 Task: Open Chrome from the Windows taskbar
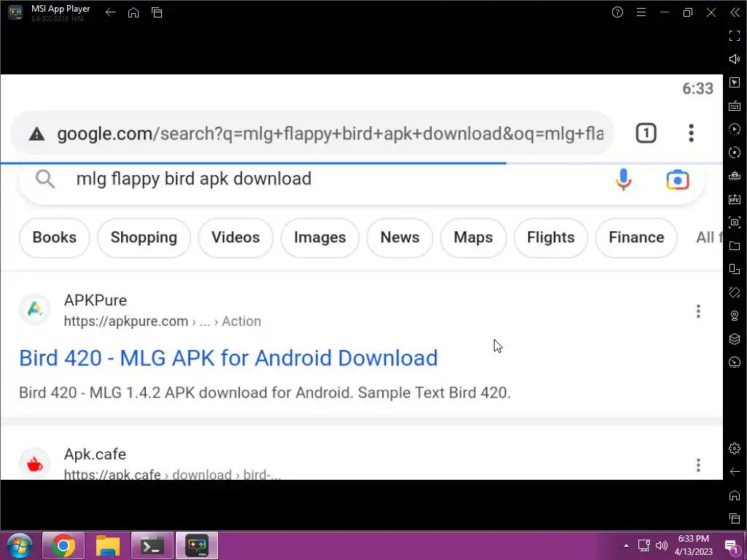coord(63,545)
